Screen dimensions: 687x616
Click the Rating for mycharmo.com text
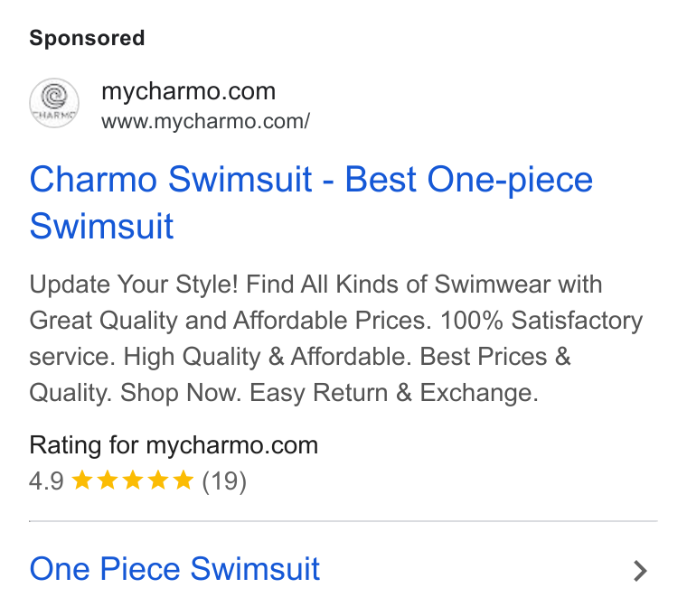[x=174, y=445]
